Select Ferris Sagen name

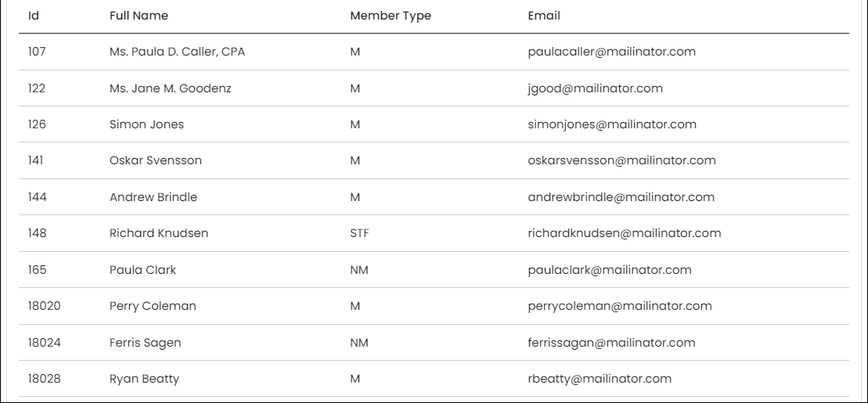pyautogui.click(x=145, y=343)
